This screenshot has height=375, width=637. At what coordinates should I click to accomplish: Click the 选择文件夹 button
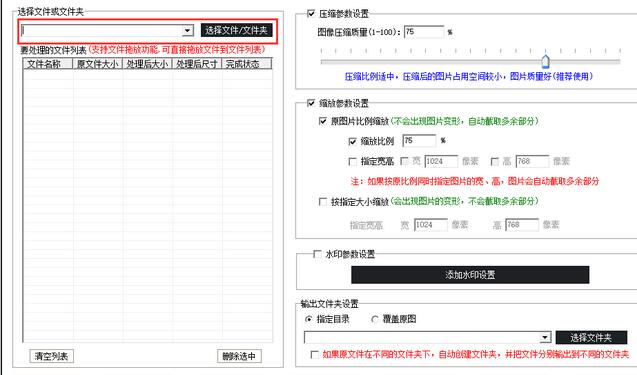click(x=591, y=337)
